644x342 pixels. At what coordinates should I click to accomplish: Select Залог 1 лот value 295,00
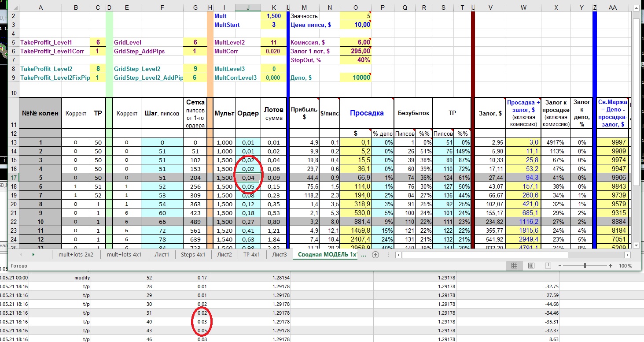tap(355, 51)
